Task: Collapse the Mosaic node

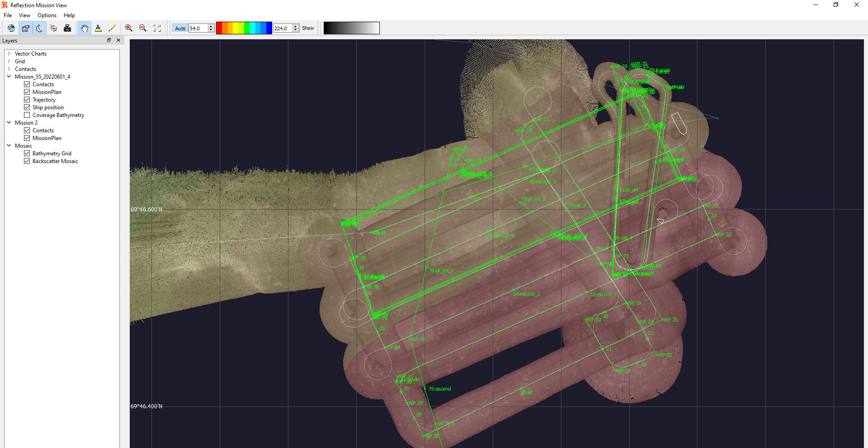Action: [x=9, y=145]
